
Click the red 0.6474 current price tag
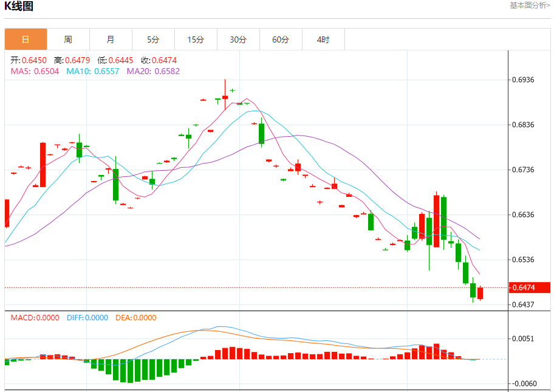(530, 287)
